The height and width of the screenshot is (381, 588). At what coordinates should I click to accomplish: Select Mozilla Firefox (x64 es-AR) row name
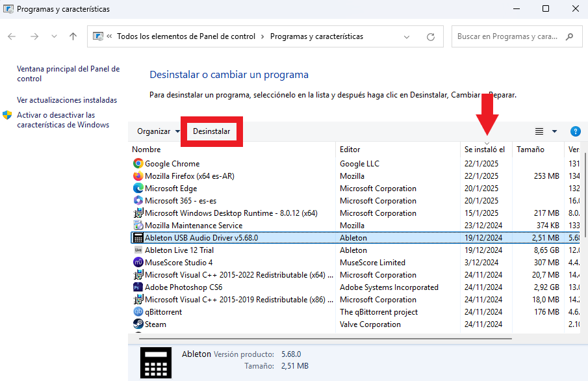(x=189, y=176)
